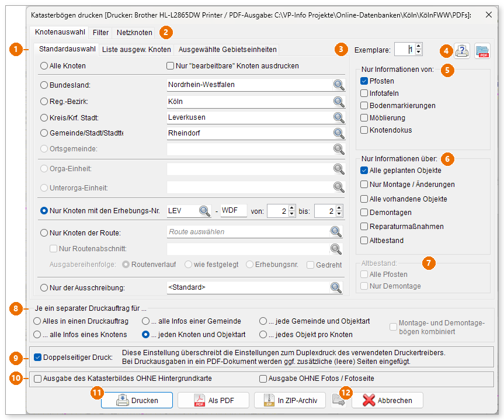504x420 pixels.
Task: Switch to Liste ausgew. Knoten tab
Action: pyautogui.click(x=136, y=50)
